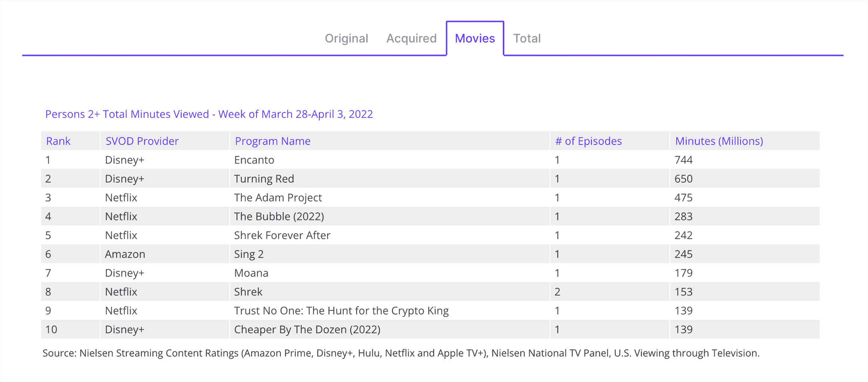This screenshot has width=868, height=382.
Task: Click the 179 minutes value for Moana
Action: [683, 273]
